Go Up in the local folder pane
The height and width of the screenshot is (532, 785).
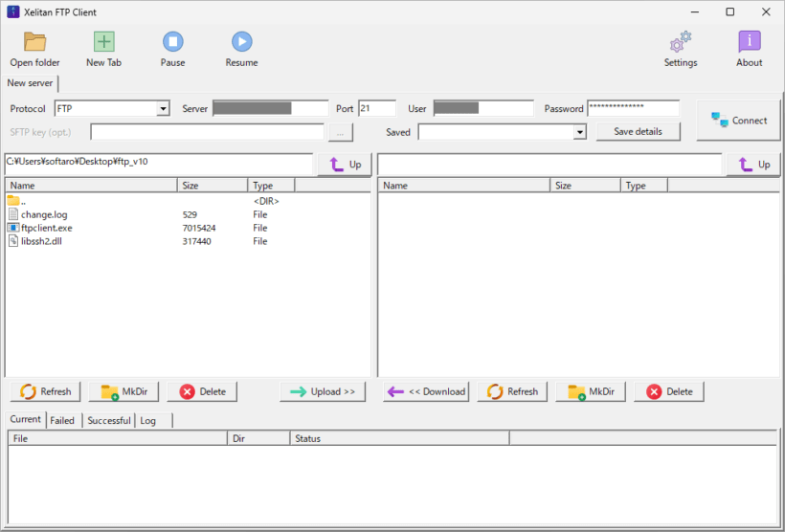click(345, 165)
